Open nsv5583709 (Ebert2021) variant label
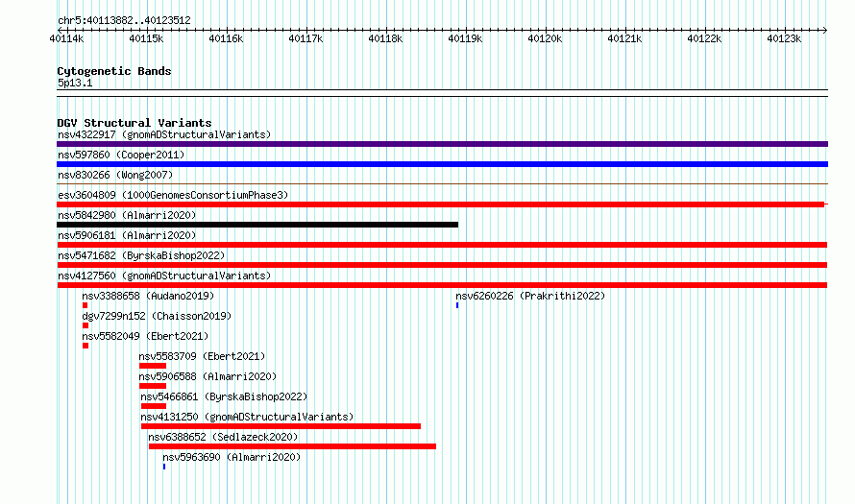 [202, 356]
